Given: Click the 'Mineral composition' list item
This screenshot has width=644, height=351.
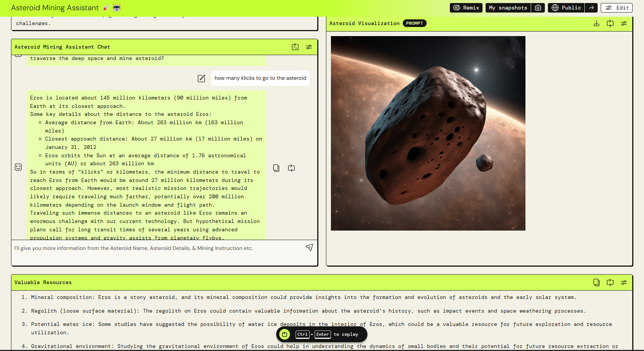Looking at the screenshot, I should tap(304, 297).
